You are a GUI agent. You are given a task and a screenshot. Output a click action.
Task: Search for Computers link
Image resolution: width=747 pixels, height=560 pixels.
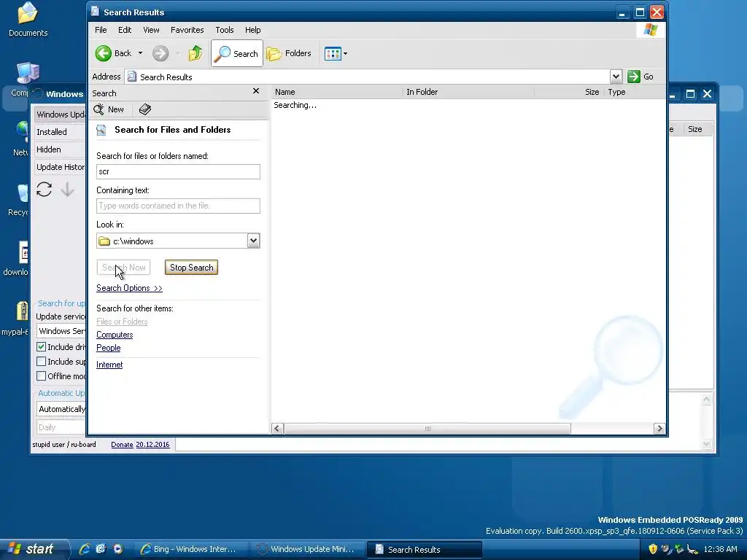[115, 335]
